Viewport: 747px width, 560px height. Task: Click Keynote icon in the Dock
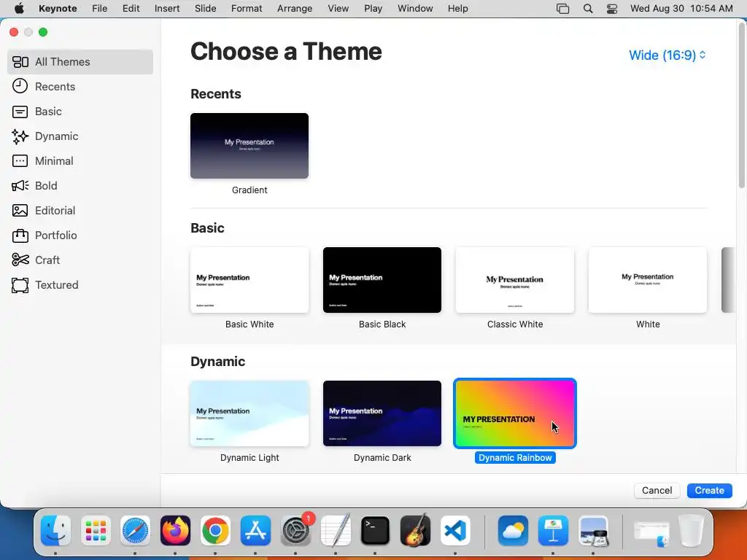coord(553,531)
